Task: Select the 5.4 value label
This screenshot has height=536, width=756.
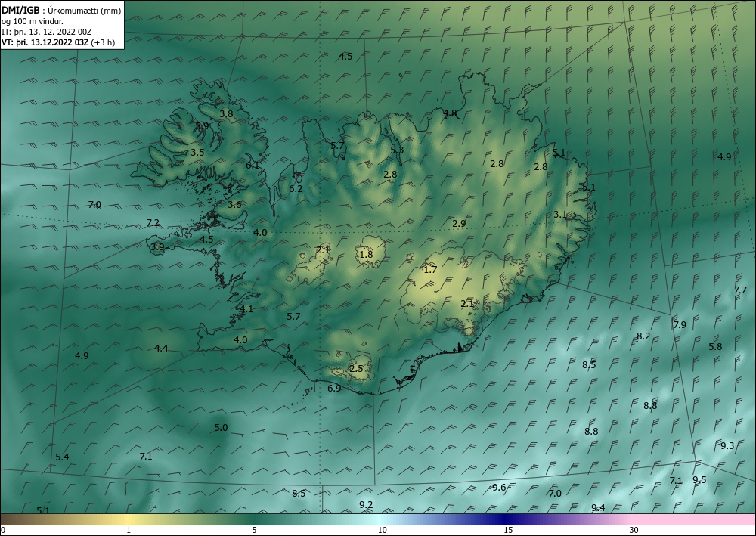Action: click(62, 457)
